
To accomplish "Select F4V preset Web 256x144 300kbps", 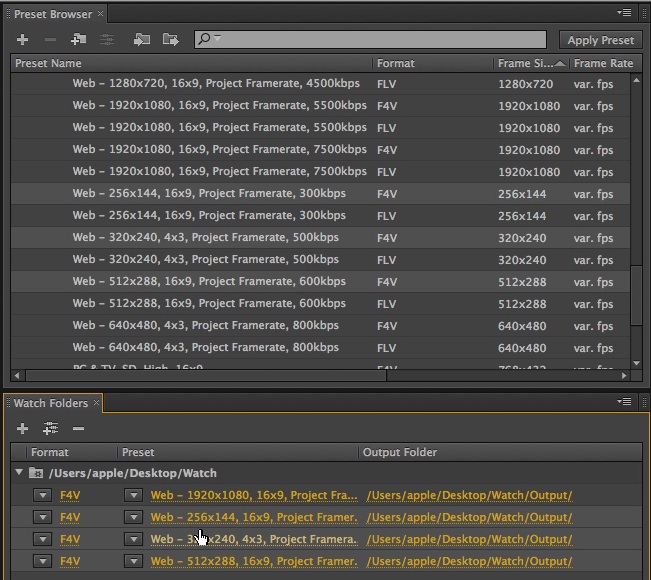I will [x=320, y=194].
